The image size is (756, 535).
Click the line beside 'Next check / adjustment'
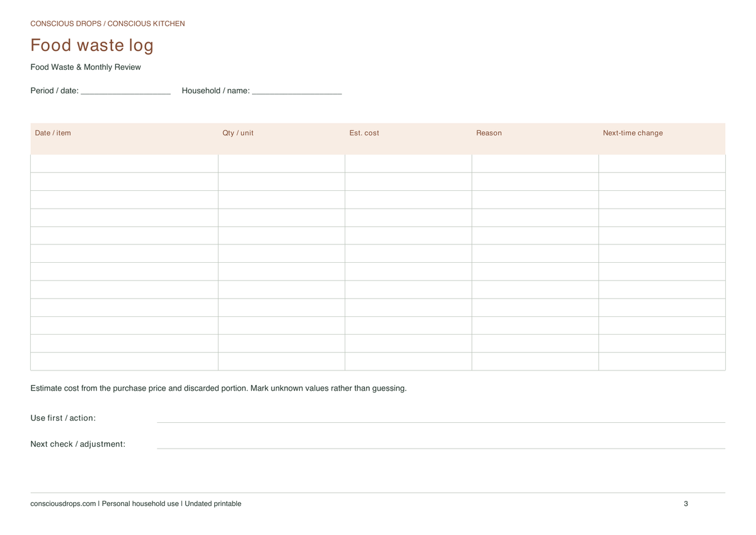(x=441, y=448)
